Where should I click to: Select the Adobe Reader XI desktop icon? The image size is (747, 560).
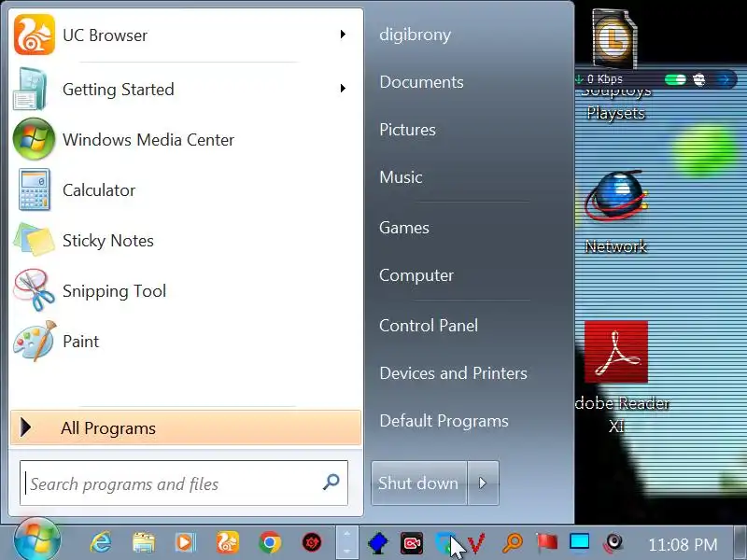(618, 376)
